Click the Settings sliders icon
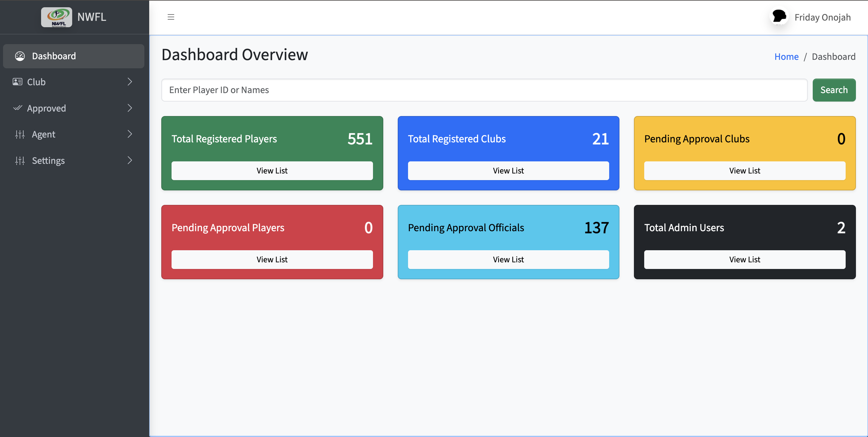Screen dimensions: 868x437 (x=20, y=160)
